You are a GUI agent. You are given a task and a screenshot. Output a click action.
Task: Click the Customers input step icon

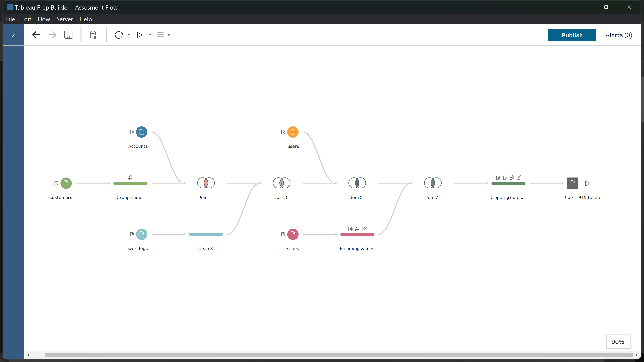coord(66,183)
